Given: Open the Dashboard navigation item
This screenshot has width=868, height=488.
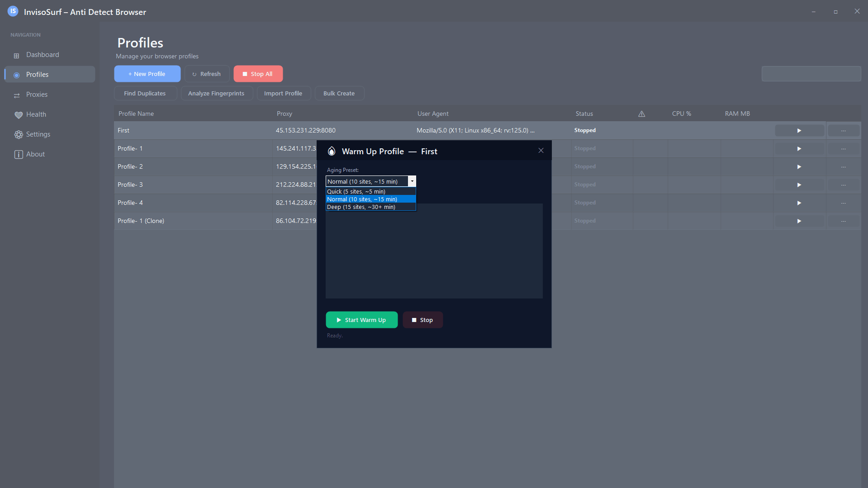Looking at the screenshot, I should 50,55.
